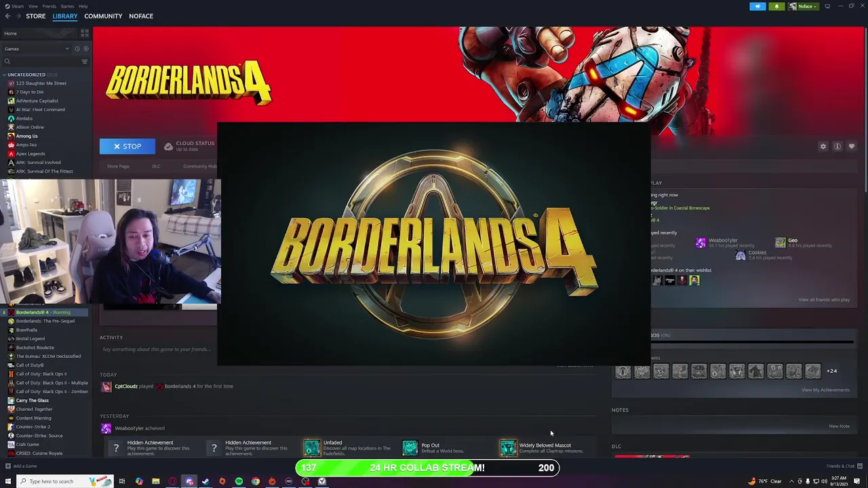This screenshot has height=488, width=868.
Task: Open the View menu
Action: tap(33, 6)
